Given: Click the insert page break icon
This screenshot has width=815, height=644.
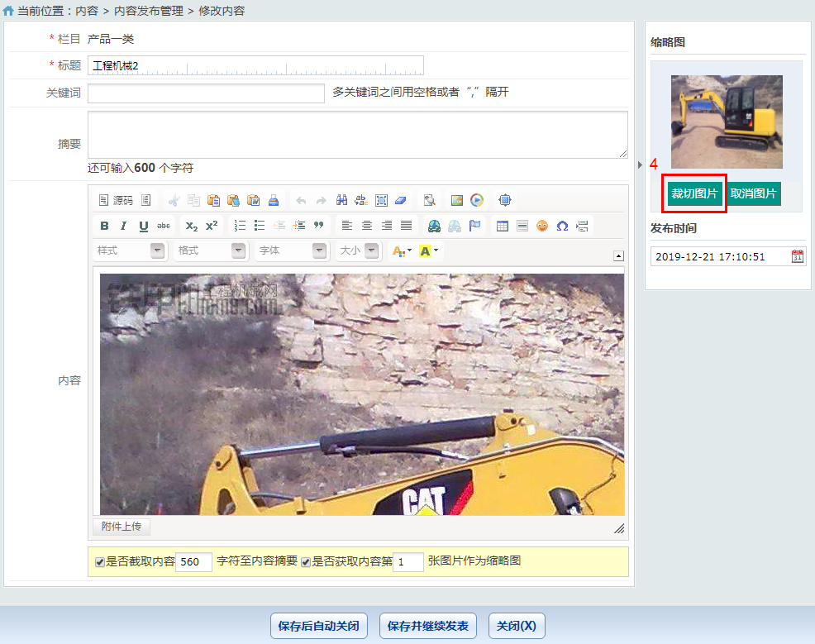Looking at the screenshot, I should (x=582, y=226).
